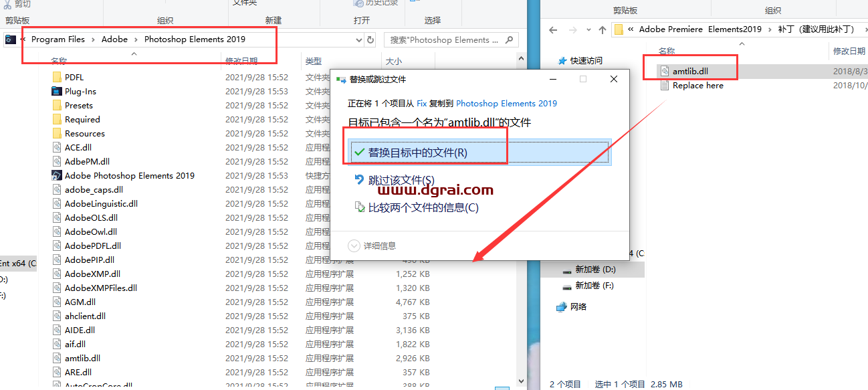Click Adobe Premiere Elements2019 breadcrumb
Viewport: 868px width, 390px height.
(700, 29)
